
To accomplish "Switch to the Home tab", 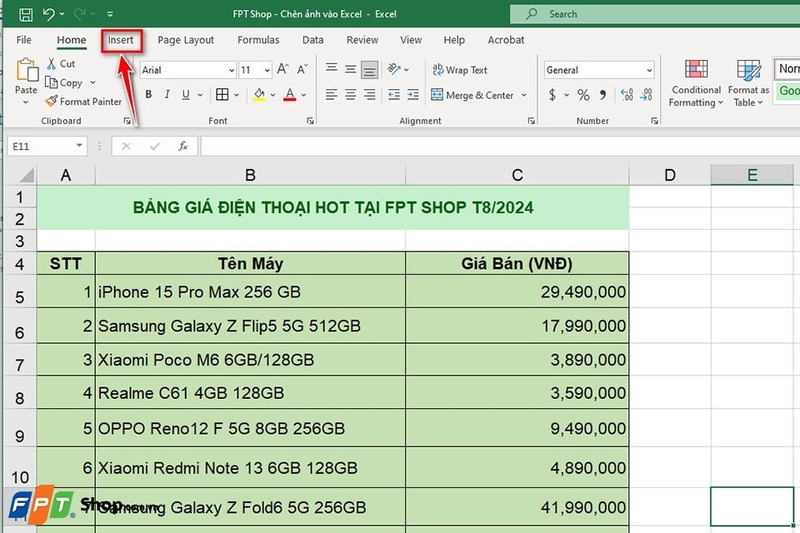I will tap(71, 40).
